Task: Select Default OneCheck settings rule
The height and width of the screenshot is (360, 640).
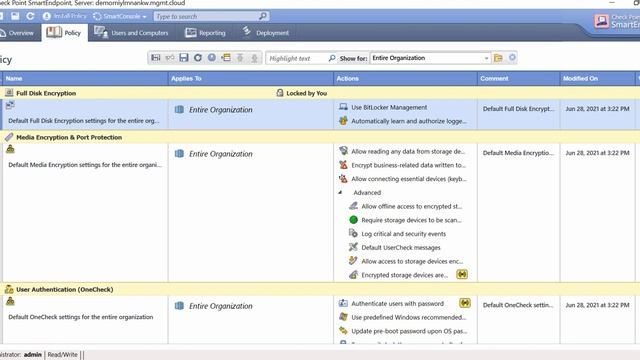Action: (80, 317)
